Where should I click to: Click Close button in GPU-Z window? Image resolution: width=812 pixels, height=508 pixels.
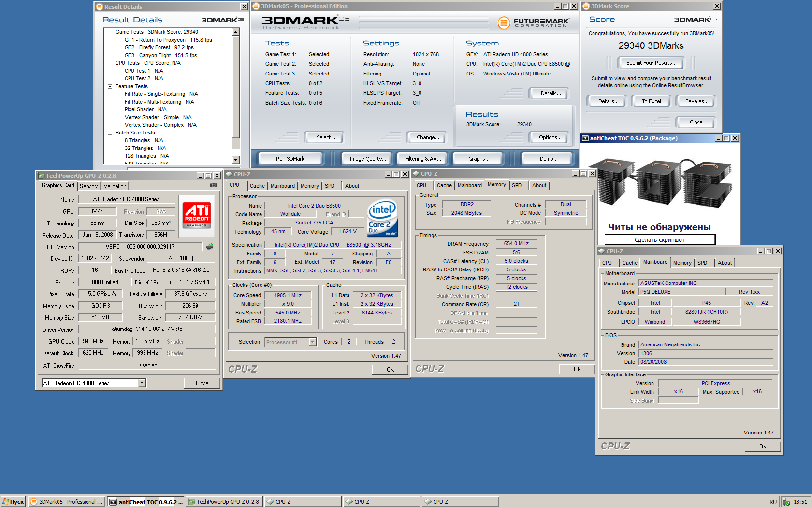[202, 383]
